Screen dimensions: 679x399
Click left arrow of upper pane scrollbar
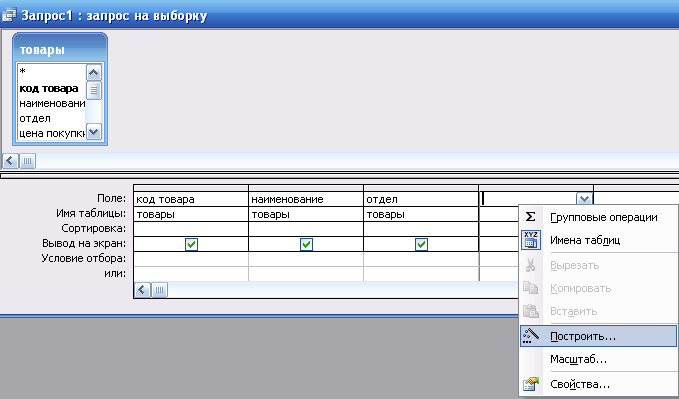pyautogui.click(x=10, y=161)
